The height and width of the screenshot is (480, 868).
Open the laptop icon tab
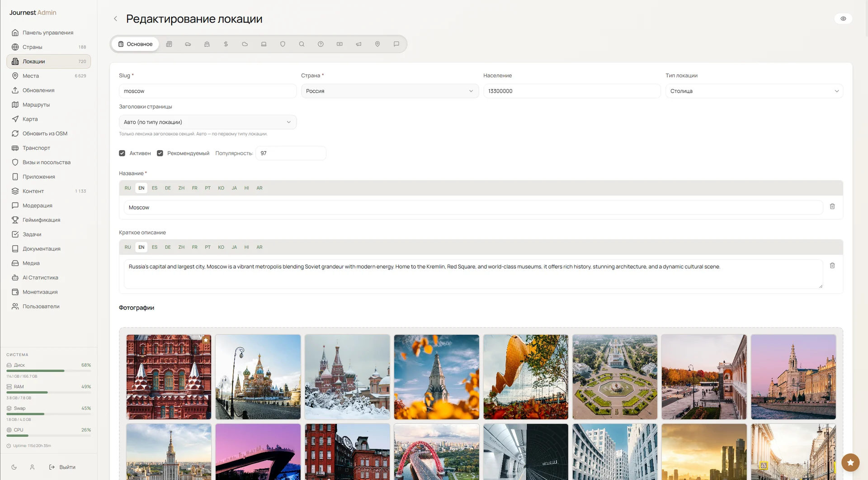[264, 44]
